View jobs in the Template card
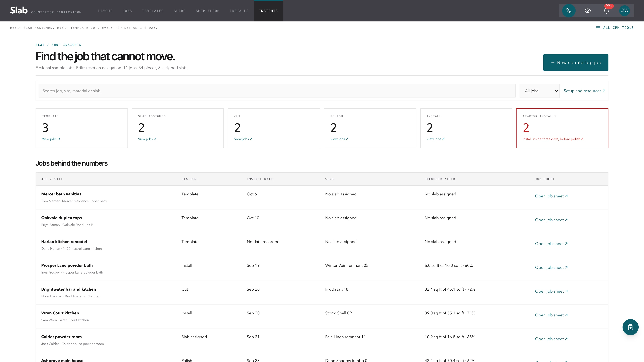Screen dimensions: 644x362 51,139
